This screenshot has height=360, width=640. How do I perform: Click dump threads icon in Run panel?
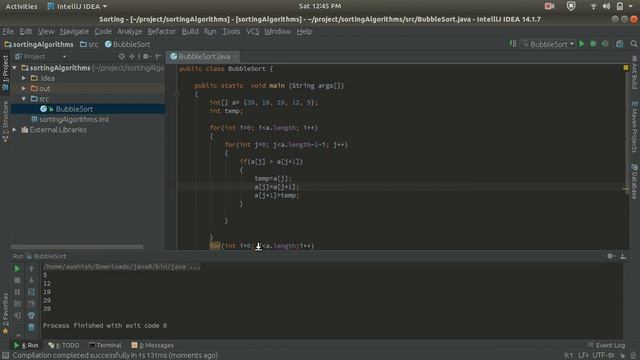tap(17, 304)
